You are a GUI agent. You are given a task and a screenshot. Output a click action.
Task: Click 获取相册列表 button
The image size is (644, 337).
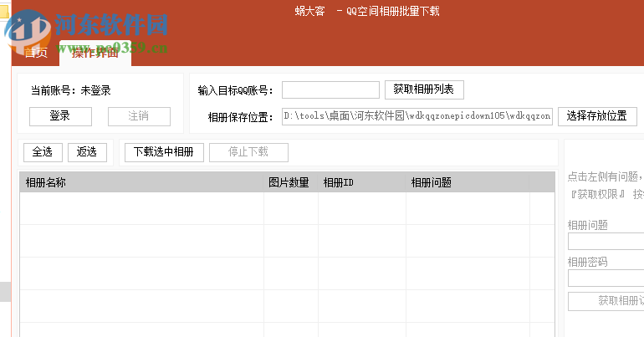pos(424,89)
